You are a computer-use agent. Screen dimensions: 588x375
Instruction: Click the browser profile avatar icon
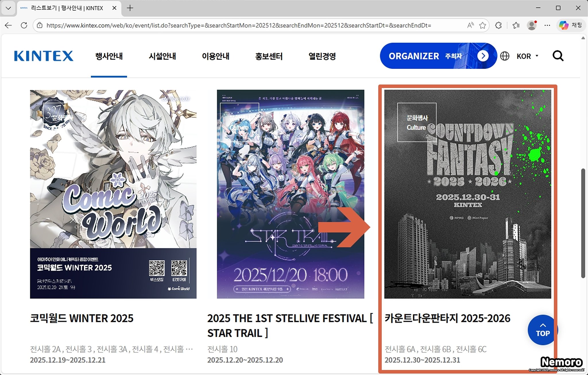pos(532,25)
